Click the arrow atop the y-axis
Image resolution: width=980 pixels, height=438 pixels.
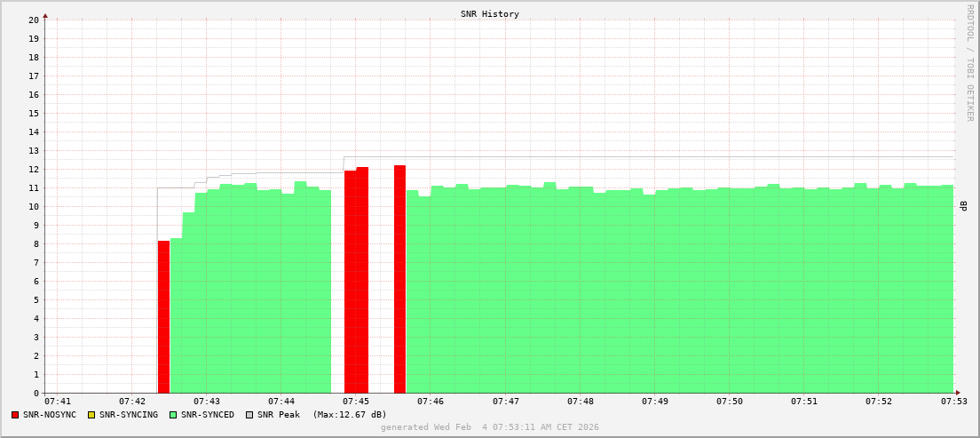click(x=45, y=15)
